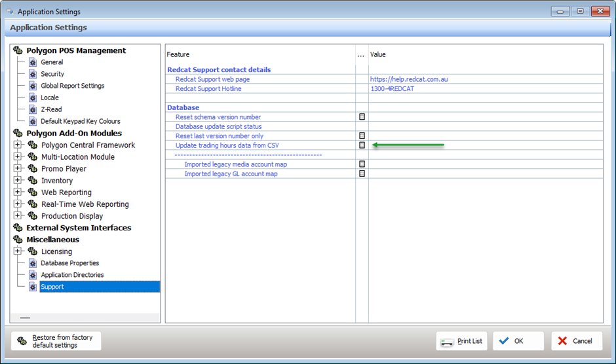Click the Imported legacy GL account map label
This screenshot has width=616, height=364.
pos(231,173)
